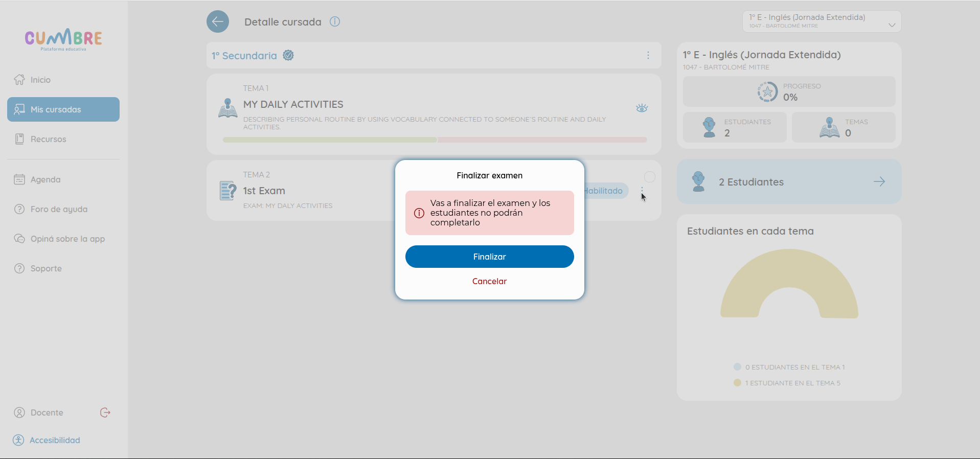Screen dimensions: 980x459
Task: Click the Opiná chat bubble icon
Action: click(x=19, y=239)
